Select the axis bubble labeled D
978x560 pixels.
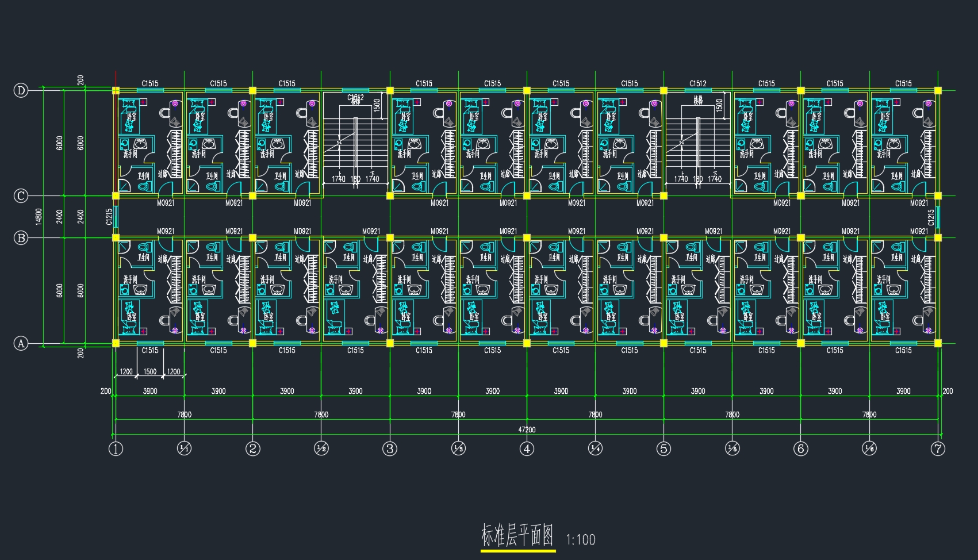(x=21, y=90)
